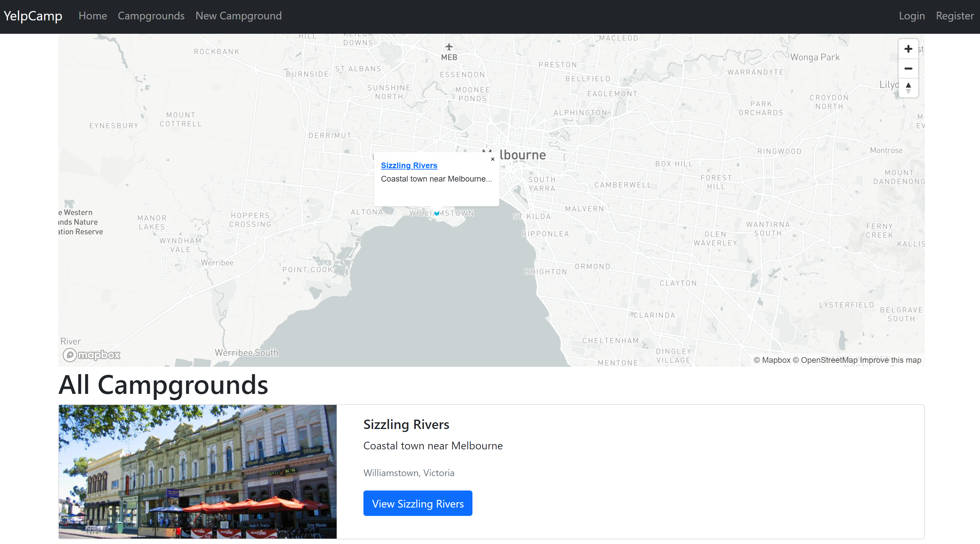Go to the Home nav item
This screenshot has width=980, height=544.
coord(92,16)
